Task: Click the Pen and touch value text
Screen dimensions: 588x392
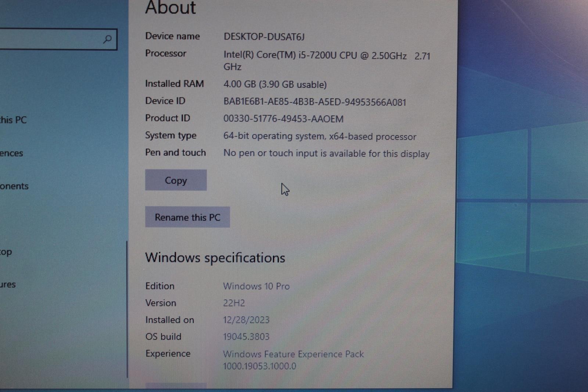Action: [x=326, y=153]
